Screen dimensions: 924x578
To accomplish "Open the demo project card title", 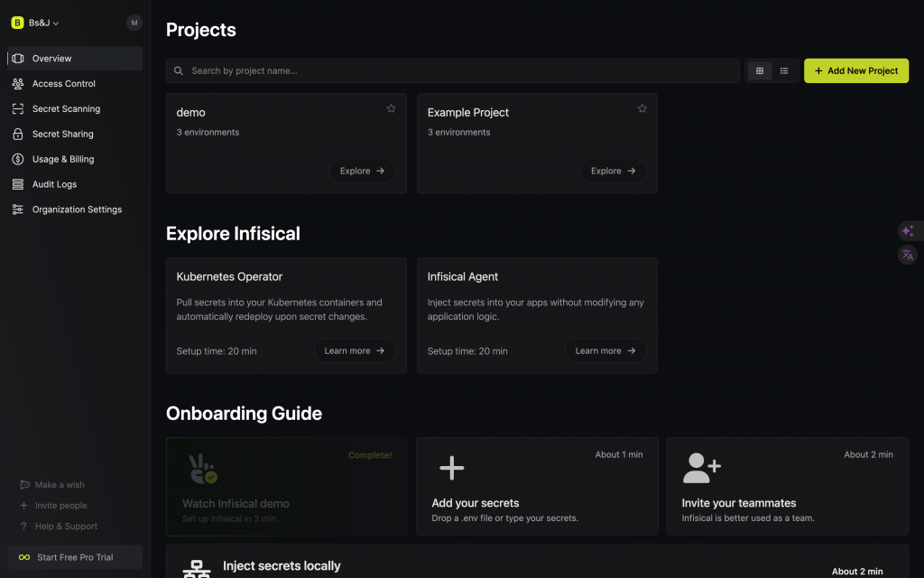I will [x=191, y=113].
